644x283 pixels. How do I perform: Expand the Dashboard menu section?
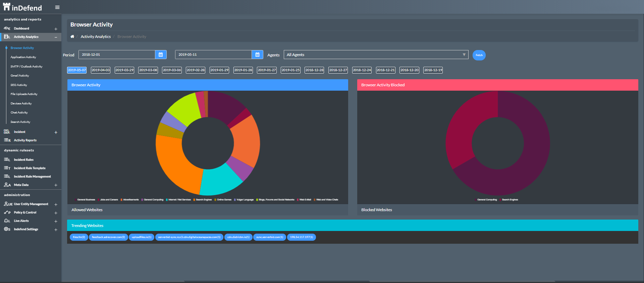click(56, 29)
